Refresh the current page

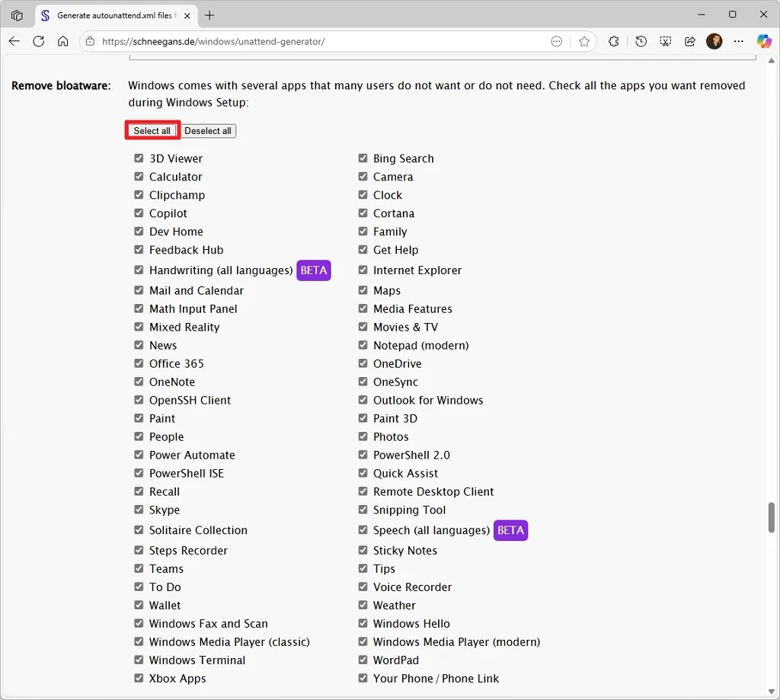pos(39,41)
